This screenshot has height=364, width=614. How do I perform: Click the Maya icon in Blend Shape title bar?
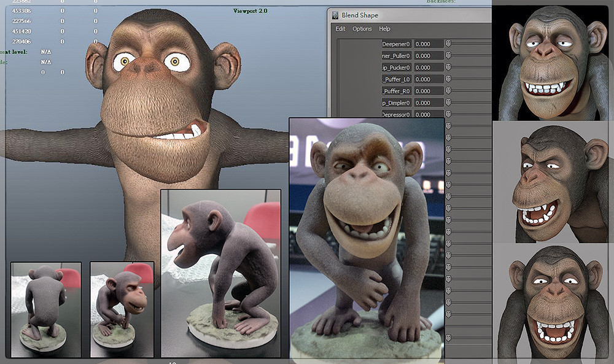tap(335, 15)
